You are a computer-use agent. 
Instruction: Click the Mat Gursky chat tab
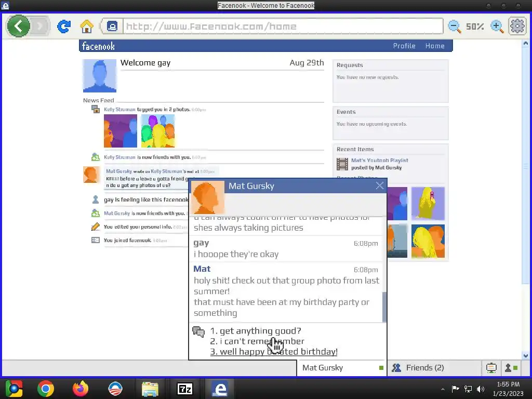342,368
